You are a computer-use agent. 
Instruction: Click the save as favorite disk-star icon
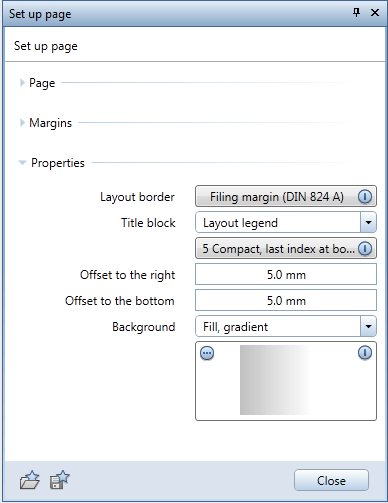[x=60, y=480]
